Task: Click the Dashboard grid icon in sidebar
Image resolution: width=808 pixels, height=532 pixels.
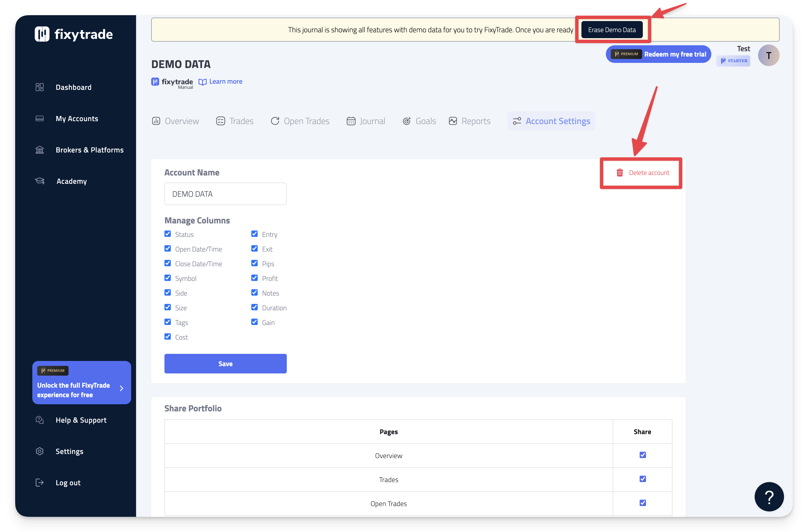Action: [x=39, y=87]
